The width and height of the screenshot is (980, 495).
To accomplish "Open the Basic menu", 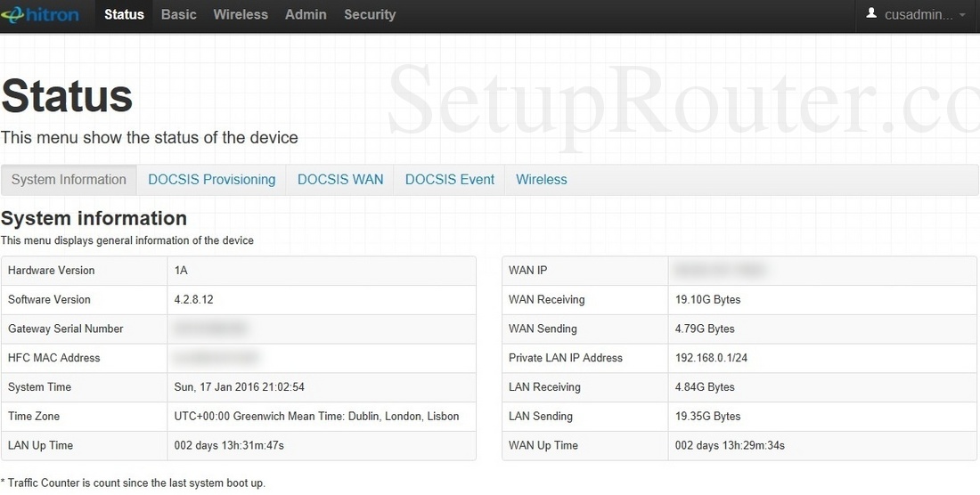I will (178, 14).
